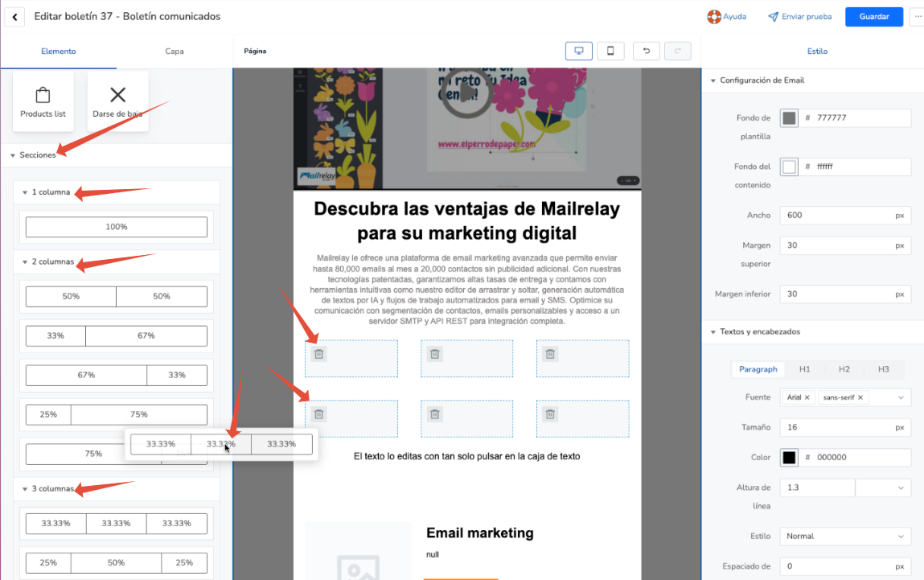Viewport: 924px width, 580px height.
Task: Pick the 50% / 50% layout
Action: coord(117,297)
